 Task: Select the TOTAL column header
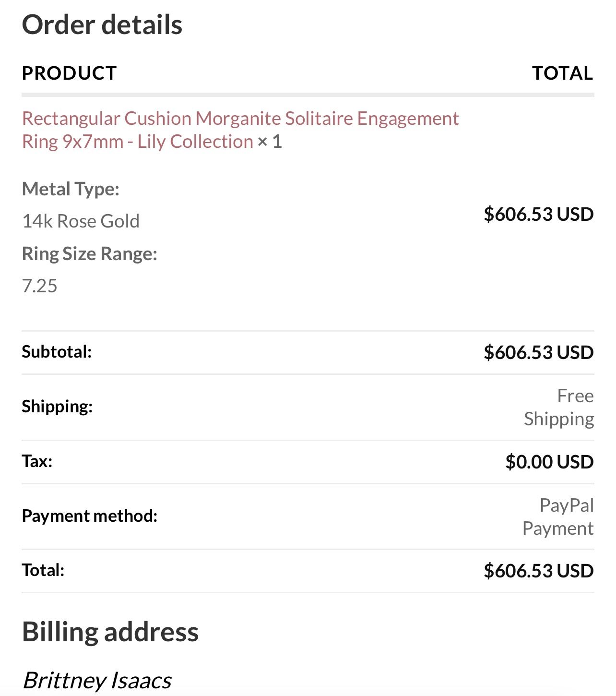pyautogui.click(x=563, y=73)
